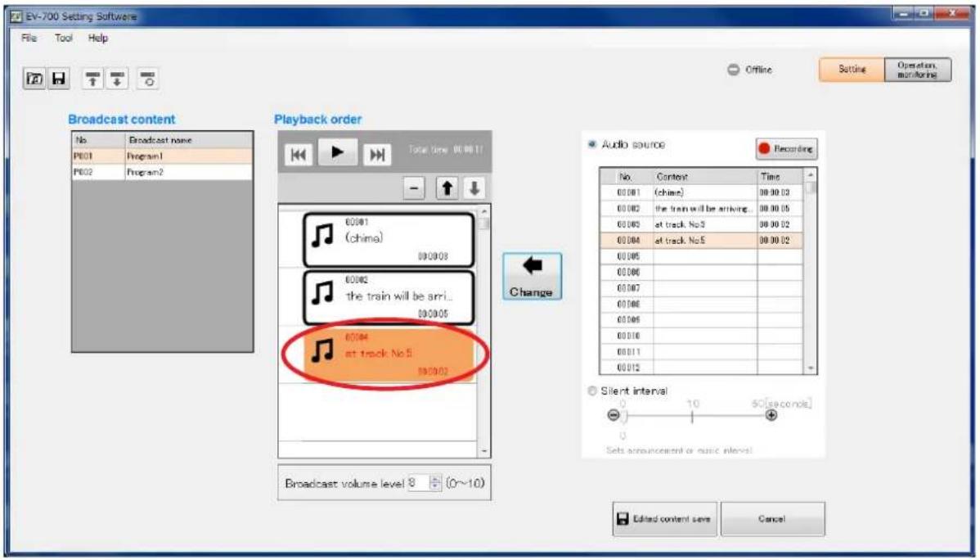980x560 pixels.
Task: Open a settings file with toolbar icon
Action: pyautogui.click(x=34, y=79)
